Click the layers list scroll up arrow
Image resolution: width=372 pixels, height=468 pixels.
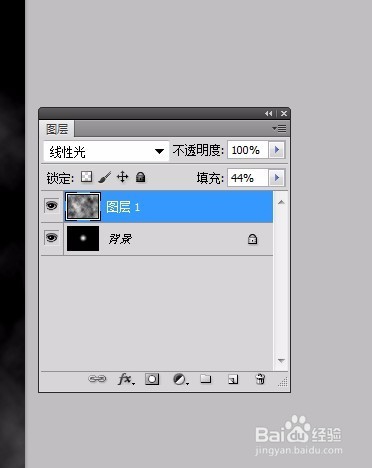coord(281,202)
